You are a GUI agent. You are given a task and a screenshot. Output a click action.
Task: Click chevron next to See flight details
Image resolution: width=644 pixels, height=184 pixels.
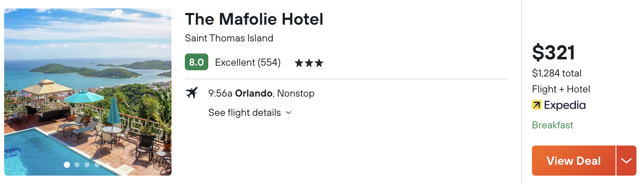coord(288,113)
